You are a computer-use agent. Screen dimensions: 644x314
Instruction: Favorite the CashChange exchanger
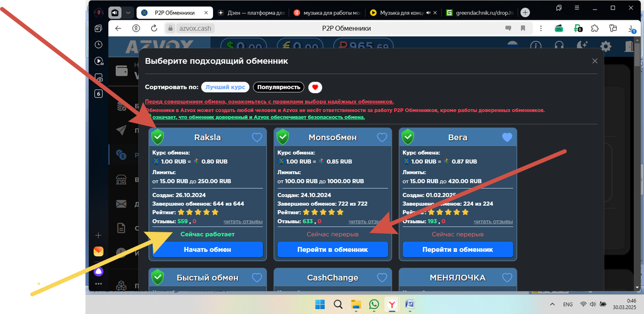pos(382,278)
